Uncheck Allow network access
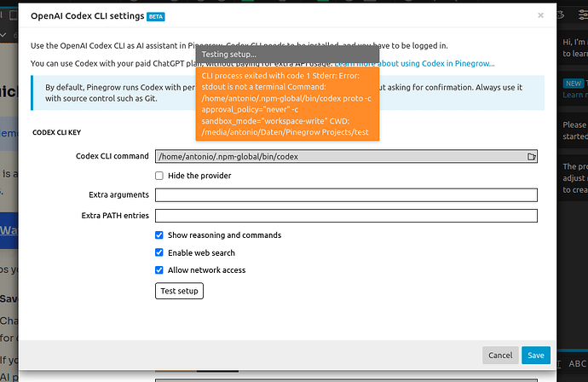Screen dimensions: 588x382 pyautogui.click(x=159, y=269)
